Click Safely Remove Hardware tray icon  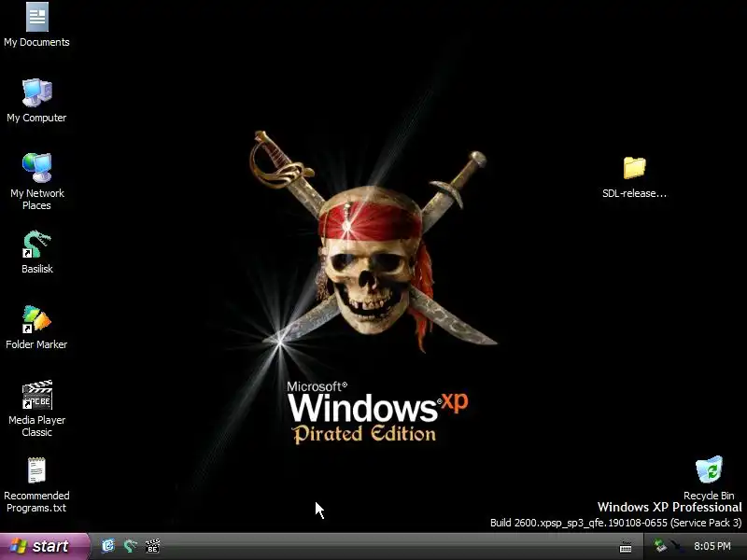coord(660,546)
